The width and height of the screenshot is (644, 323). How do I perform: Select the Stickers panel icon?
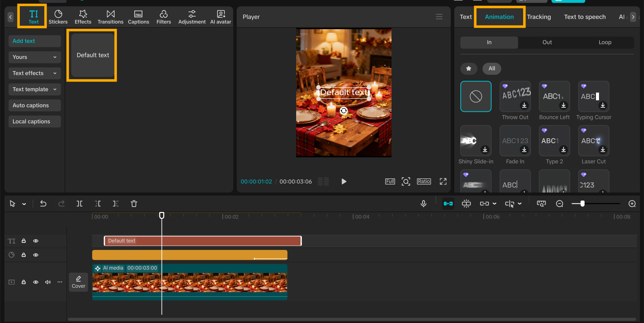click(58, 16)
